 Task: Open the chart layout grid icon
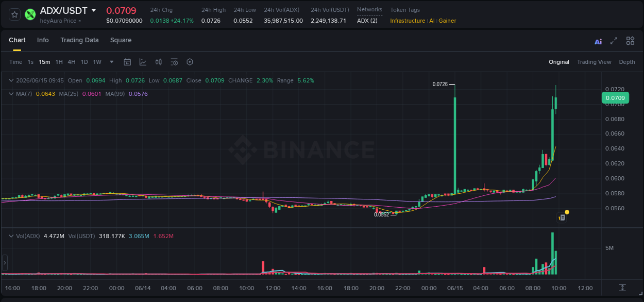coord(630,41)
